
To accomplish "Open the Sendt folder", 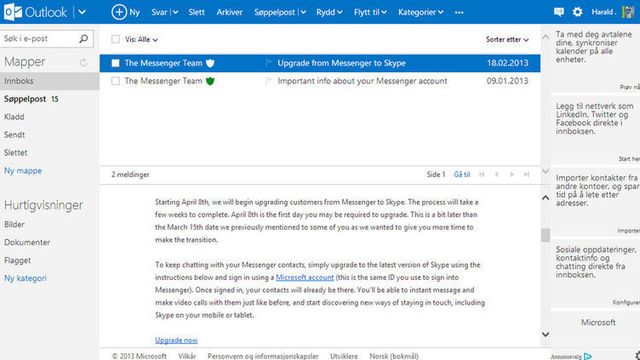I will pyautogui.click(x=14, y=135).
